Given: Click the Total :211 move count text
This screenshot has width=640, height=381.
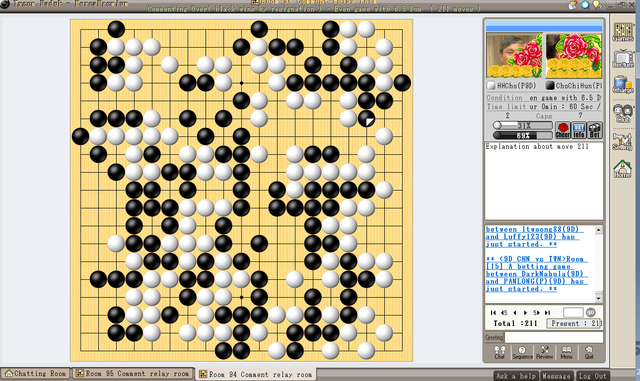Looking at the screenshot, I should point(515,323).
